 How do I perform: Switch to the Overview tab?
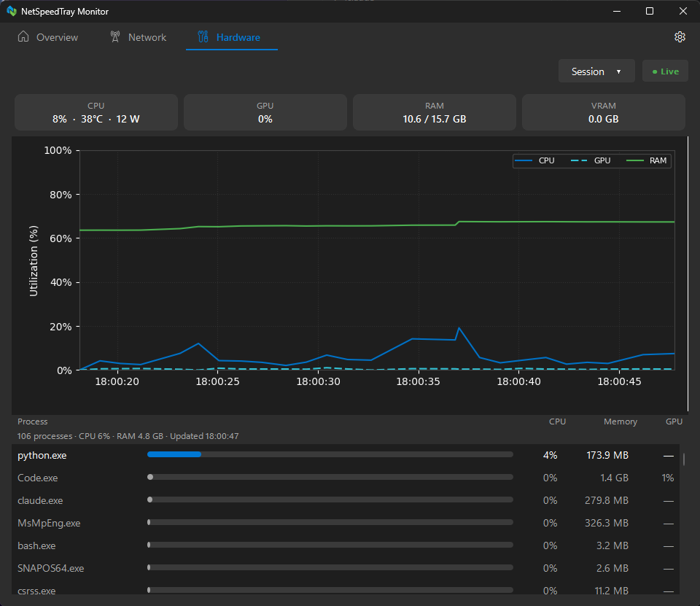coord(48,37)
